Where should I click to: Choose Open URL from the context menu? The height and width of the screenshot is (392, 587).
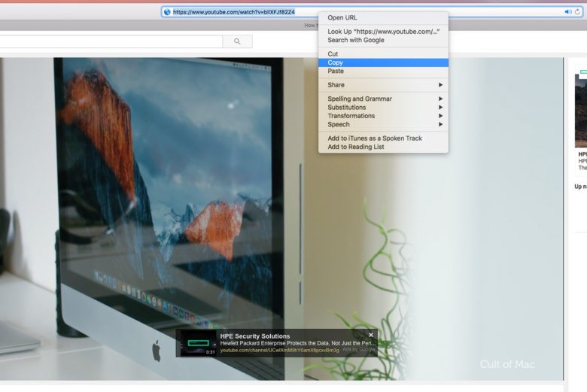(x=342, y=17)
